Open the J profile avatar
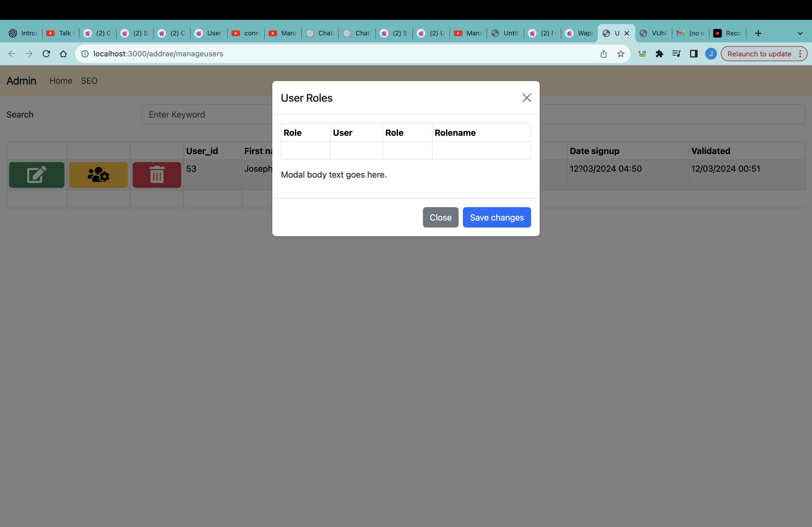 (x=711, y=54)
